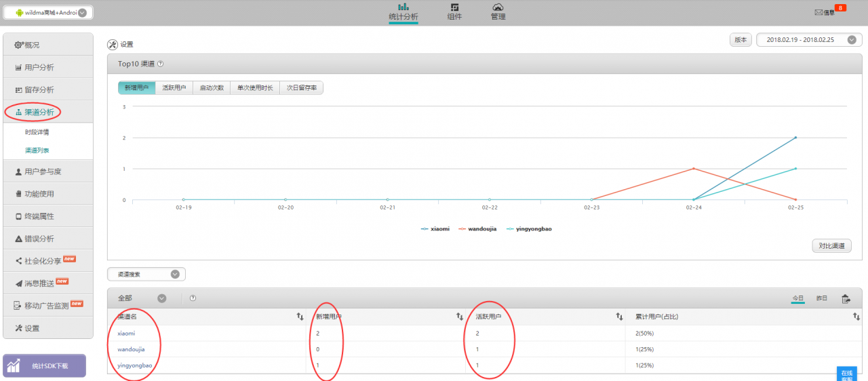Open the wildma商城 app selector dropdown

point(49,12)
